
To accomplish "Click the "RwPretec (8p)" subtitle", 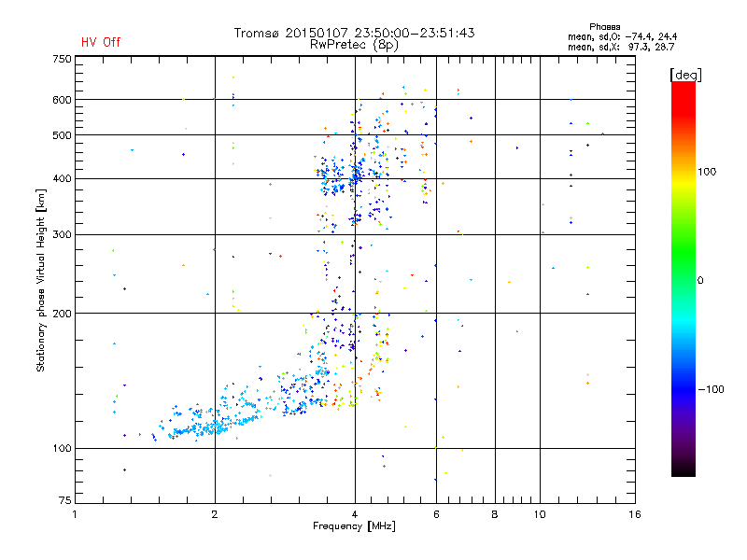I will pyautogui.click(x=354, y=45).
